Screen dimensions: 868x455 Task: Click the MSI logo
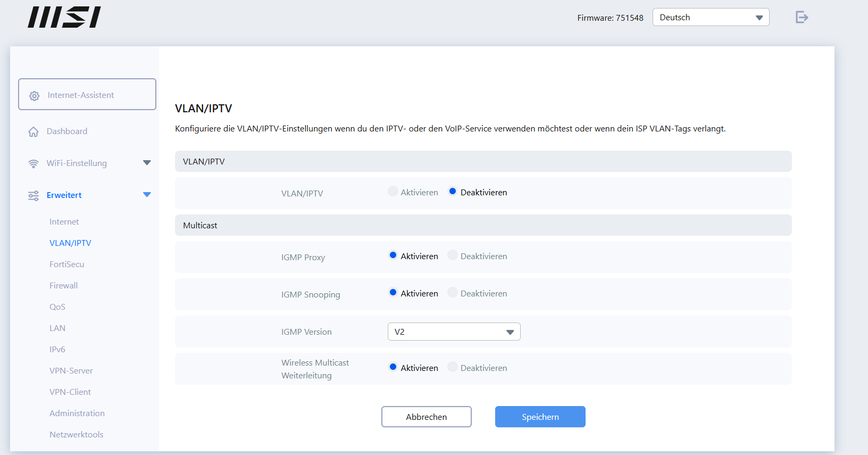(64, 17)
